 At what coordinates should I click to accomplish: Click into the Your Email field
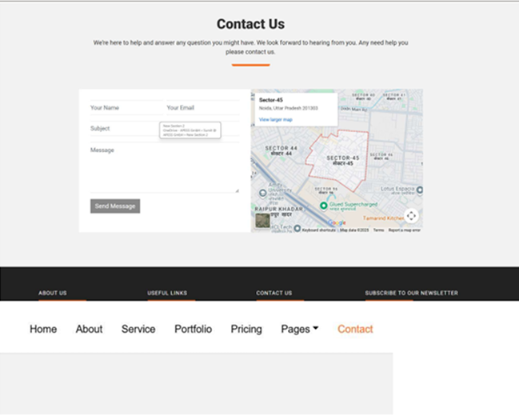click(202, 108)
